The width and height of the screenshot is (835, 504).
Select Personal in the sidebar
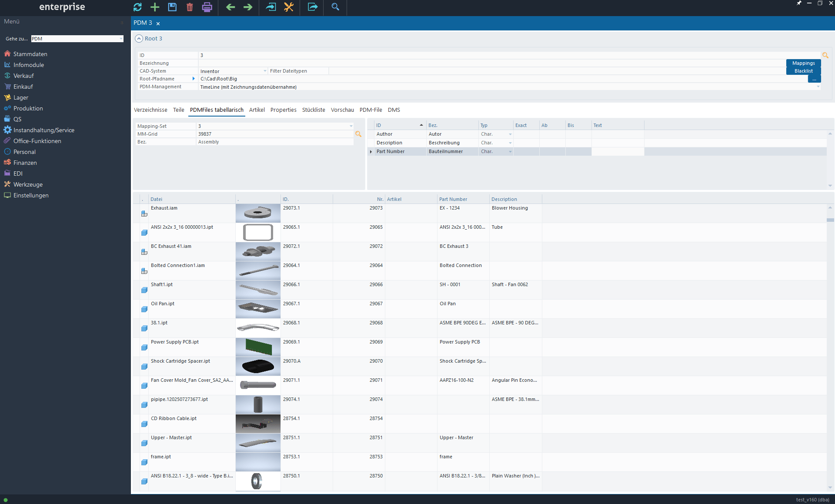pos(24,152)
